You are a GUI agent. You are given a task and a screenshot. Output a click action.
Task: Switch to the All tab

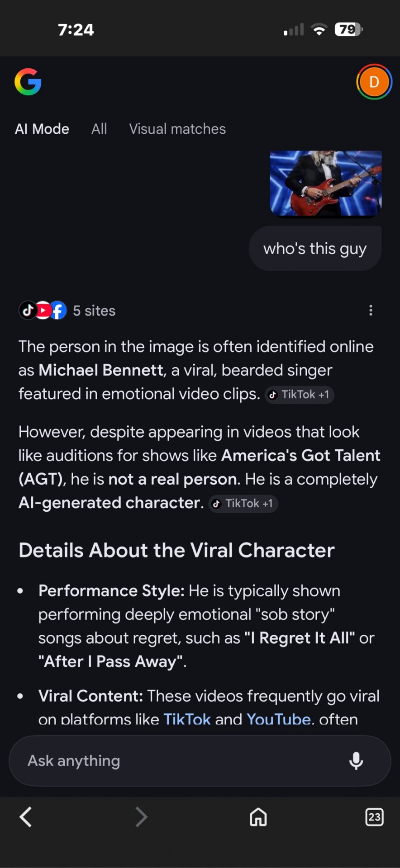[99, 129]
